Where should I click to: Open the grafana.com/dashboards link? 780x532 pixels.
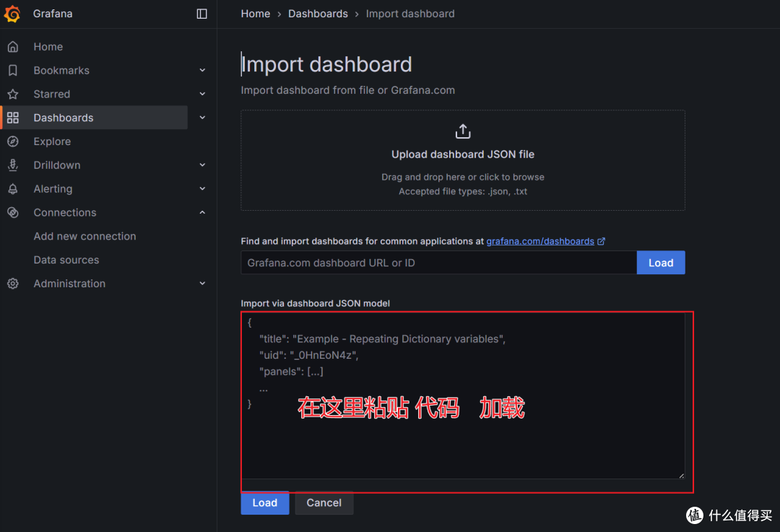point(540,241)
